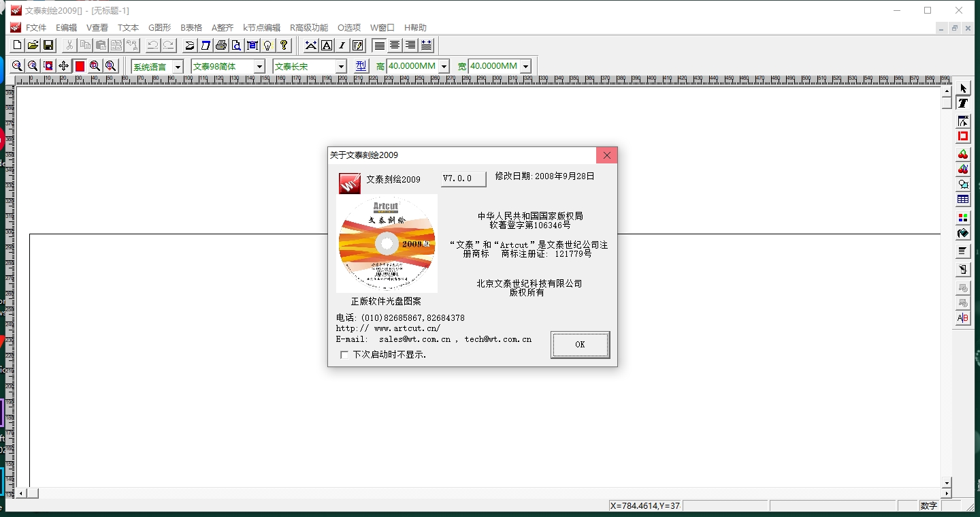Save the document with the floppy disk icon

tap(48, 46)
